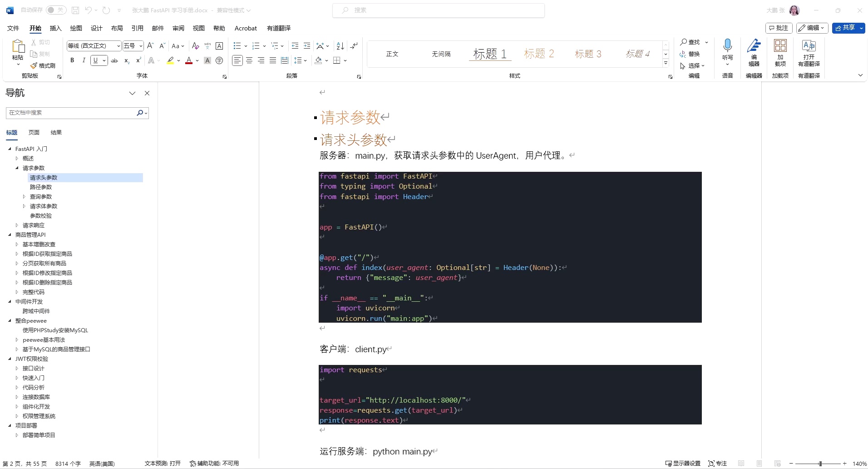Toggle bold formatting on selected text
This screenshot has height=469, width=868.
coord(72,60)
